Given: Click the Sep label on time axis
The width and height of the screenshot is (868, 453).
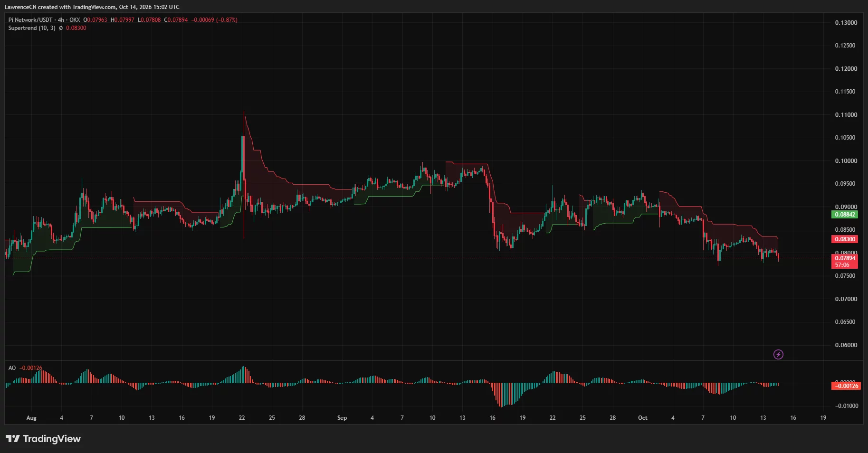Looking at the screenshot, I should point(342,418).
